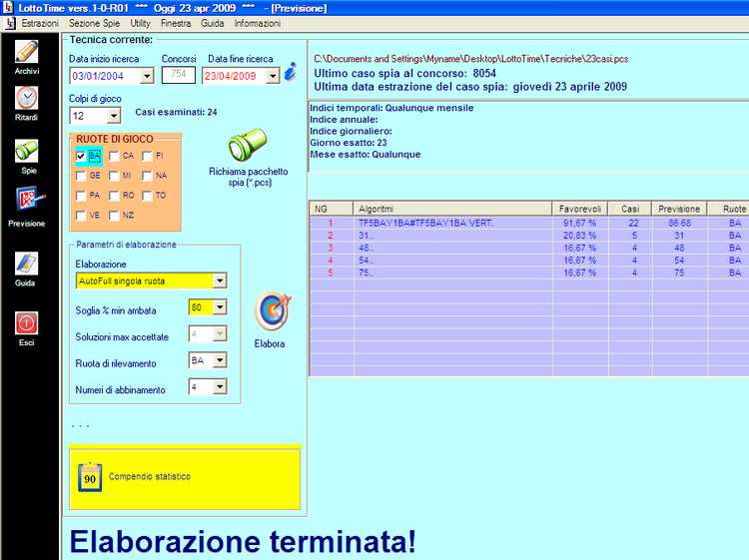Open the Finestra menu
Screen dimensions: 749x560
point(176,23)
